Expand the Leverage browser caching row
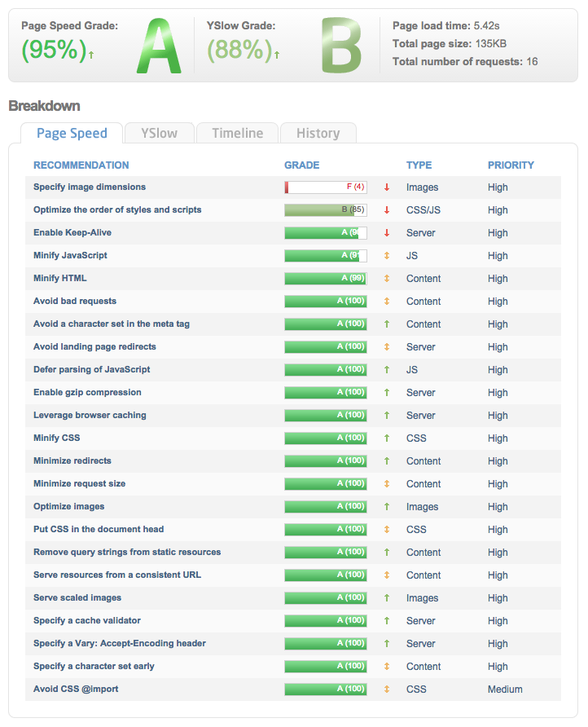588x727 pixels. coord(90,416)
